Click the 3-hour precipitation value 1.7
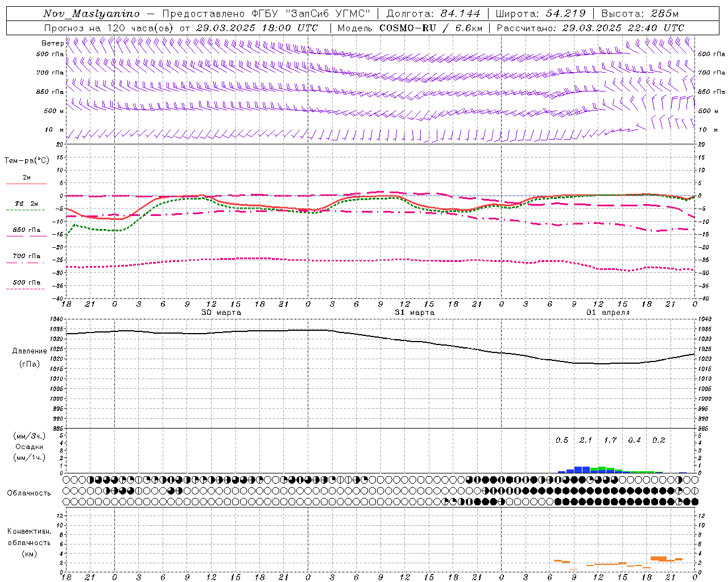This screenshot has width=728, height=582. coord(610,440)
